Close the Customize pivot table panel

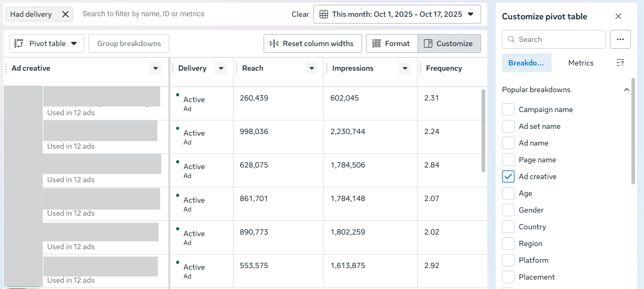point(618,16)
